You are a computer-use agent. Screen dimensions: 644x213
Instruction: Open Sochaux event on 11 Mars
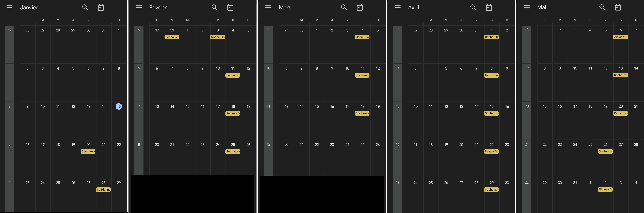[x=362, y=75]
